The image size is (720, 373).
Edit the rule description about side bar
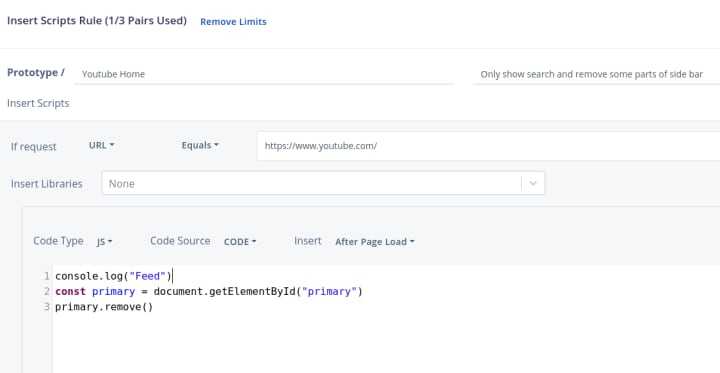point(596,74)
